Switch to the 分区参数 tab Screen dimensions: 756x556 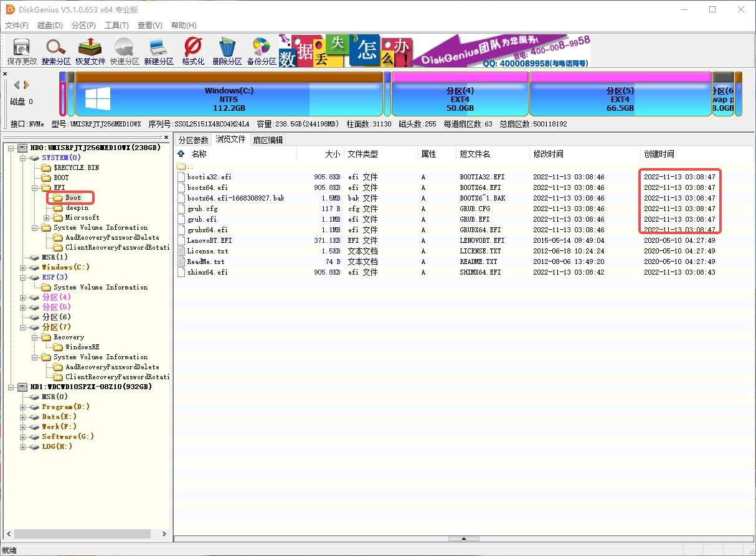point(194,140)
